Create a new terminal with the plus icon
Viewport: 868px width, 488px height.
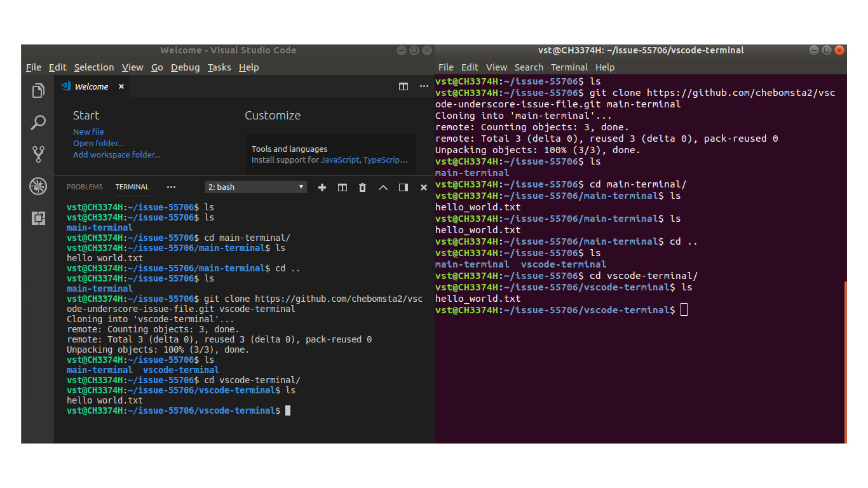[322, 187]
